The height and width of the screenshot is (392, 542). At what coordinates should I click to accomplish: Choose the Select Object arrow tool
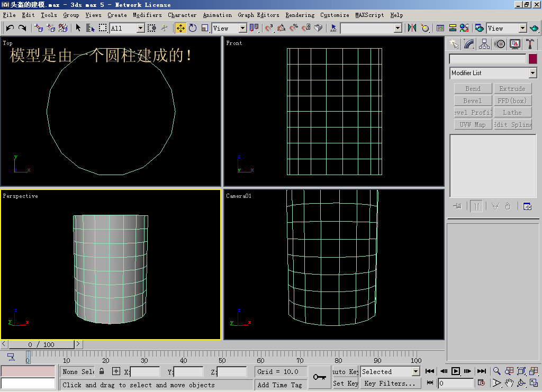78,28
